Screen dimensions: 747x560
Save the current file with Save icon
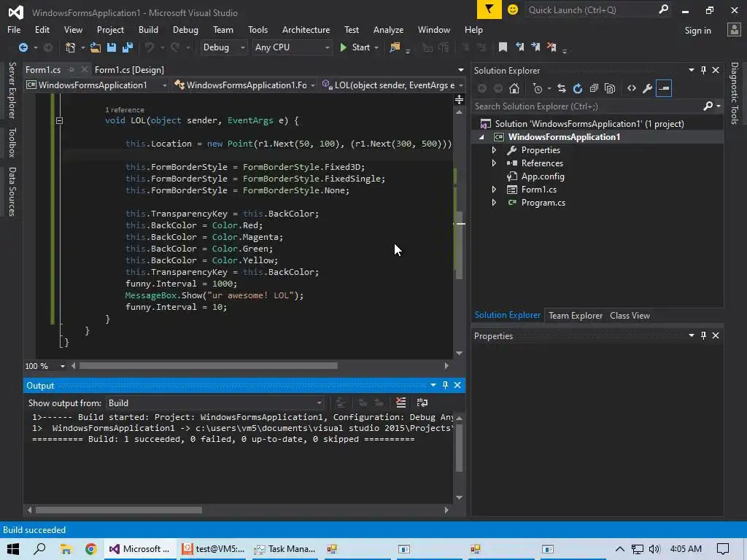(112, 47)
